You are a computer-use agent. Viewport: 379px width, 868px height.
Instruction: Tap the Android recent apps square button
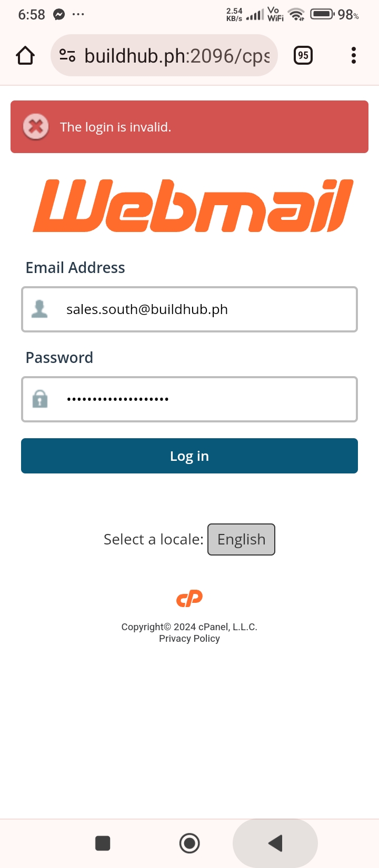pos(103,843)
